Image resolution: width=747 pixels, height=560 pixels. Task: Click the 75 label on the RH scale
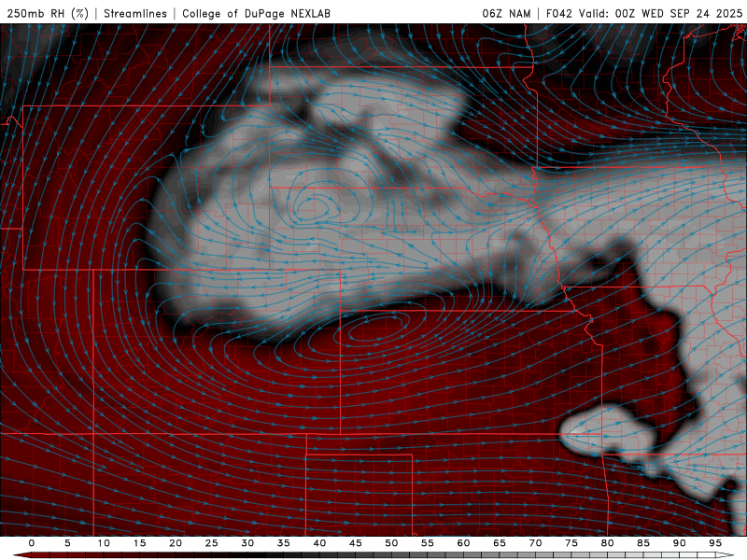pyautogui.click(x=571, y=543)
